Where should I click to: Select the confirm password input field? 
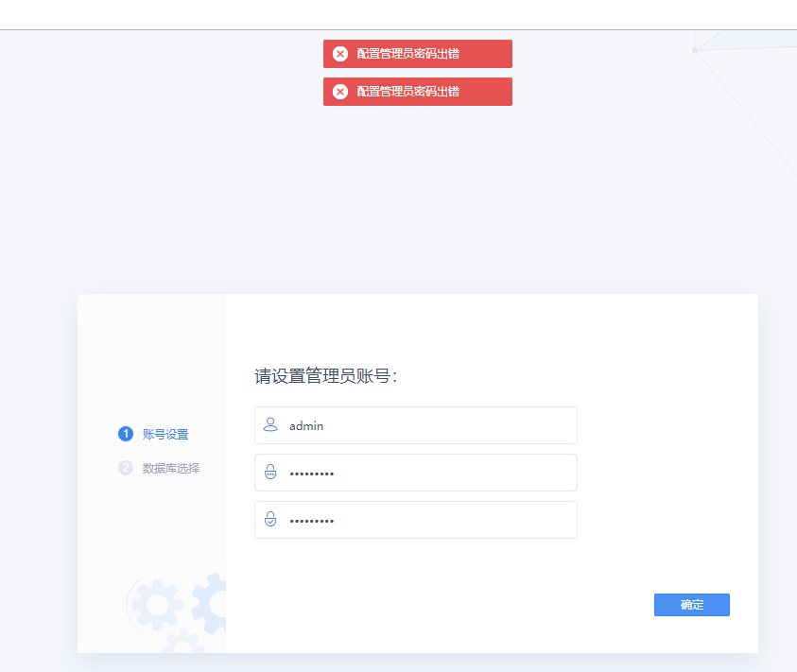[416, 520]
